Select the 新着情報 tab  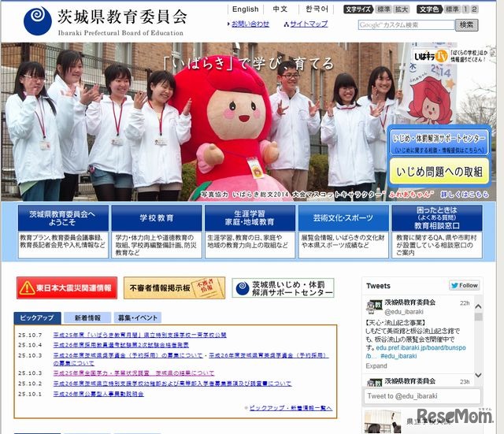tap(87, 318)
